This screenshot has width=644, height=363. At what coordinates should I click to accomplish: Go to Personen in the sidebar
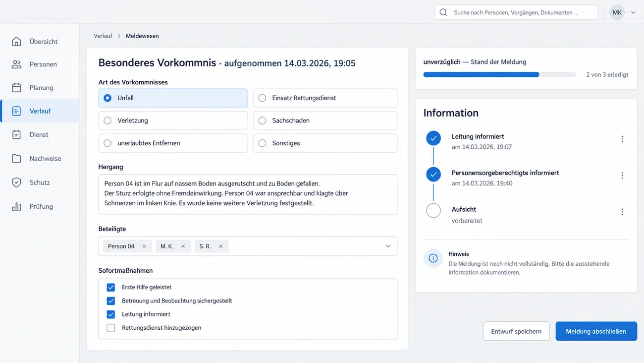[x=40, y=64]
